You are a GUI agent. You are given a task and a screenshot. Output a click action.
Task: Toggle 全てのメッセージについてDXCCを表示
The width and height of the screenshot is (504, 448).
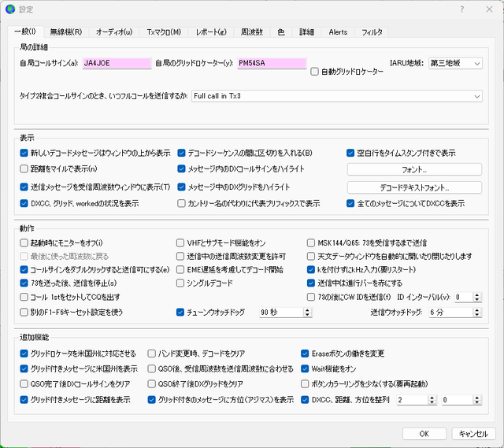[350, 203]
